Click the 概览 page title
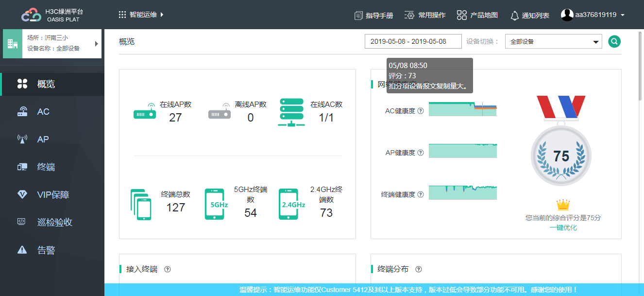Screen dimensions: 644x296 tap(127, 42)
